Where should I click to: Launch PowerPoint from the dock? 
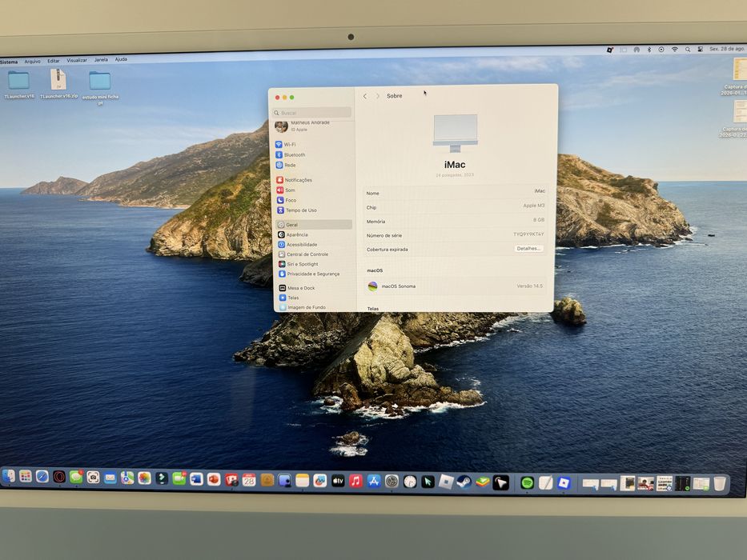214,479
